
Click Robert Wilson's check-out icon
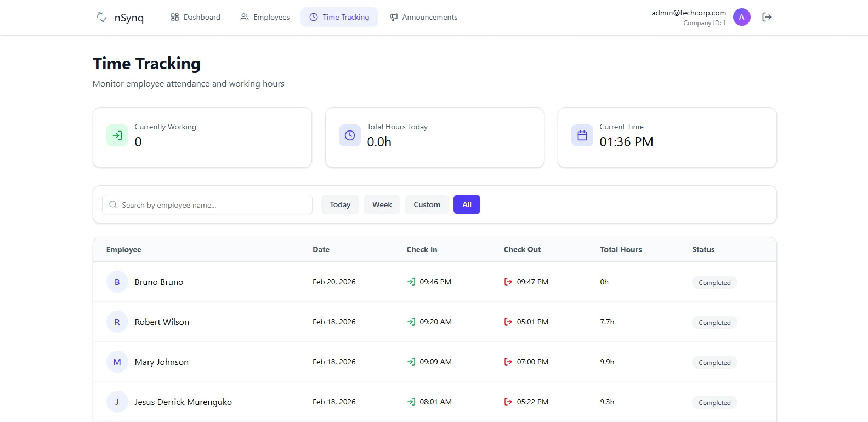tap(508, 322)
